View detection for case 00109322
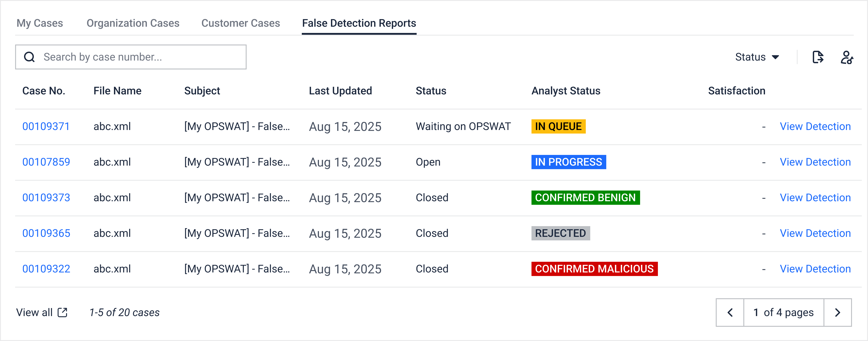Image resolution: width=868 pixels, height=341 pixels. pos(815,269)
